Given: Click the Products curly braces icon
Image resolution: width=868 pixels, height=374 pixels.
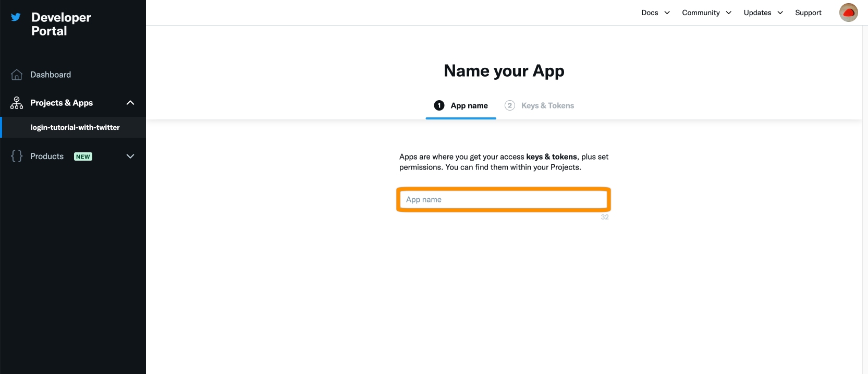Looking at the screenshot, I should point(17,156).
